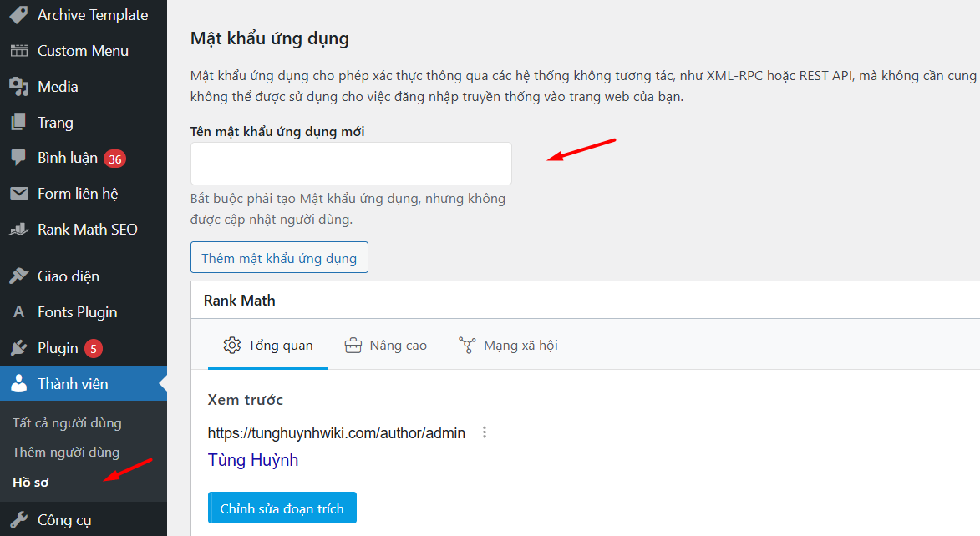
Task: Select the Archive Template diamond icon
Action: click(18, 14)
